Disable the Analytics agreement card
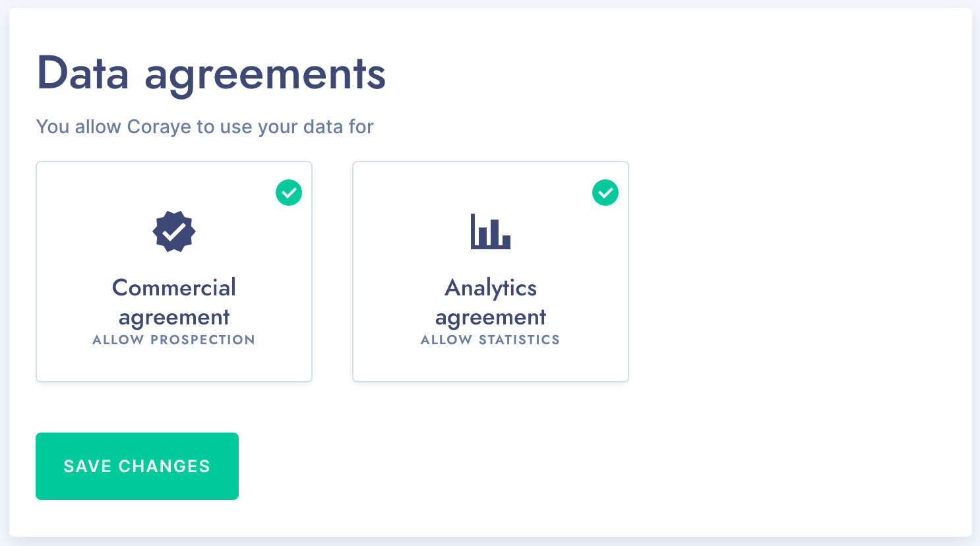Screen dimensions: 980x546 [491, 272]
